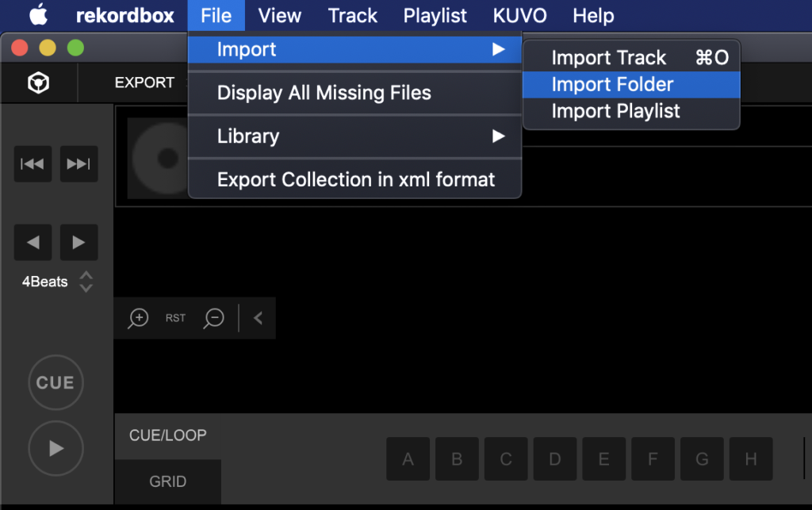Viewport: 812px width, 510px height.
Task: Collapse panel with the left chevron
Action: (x=258, y=318)
